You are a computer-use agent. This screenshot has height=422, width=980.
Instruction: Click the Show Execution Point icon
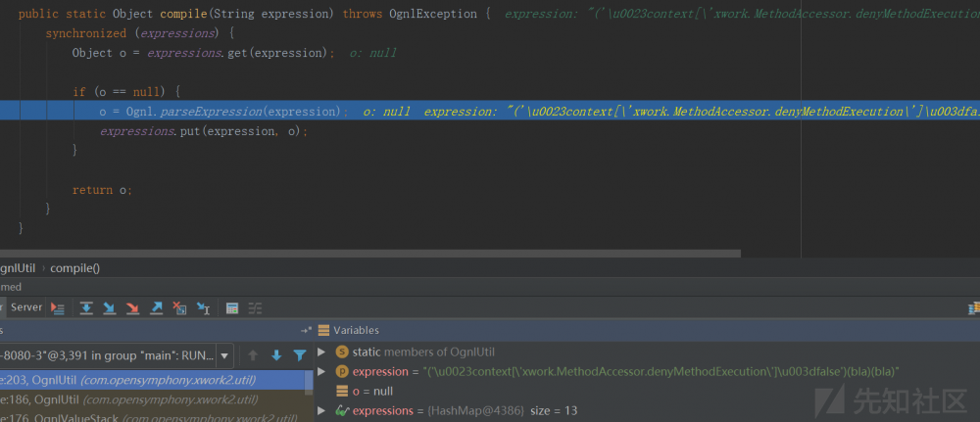pos(58,307)
